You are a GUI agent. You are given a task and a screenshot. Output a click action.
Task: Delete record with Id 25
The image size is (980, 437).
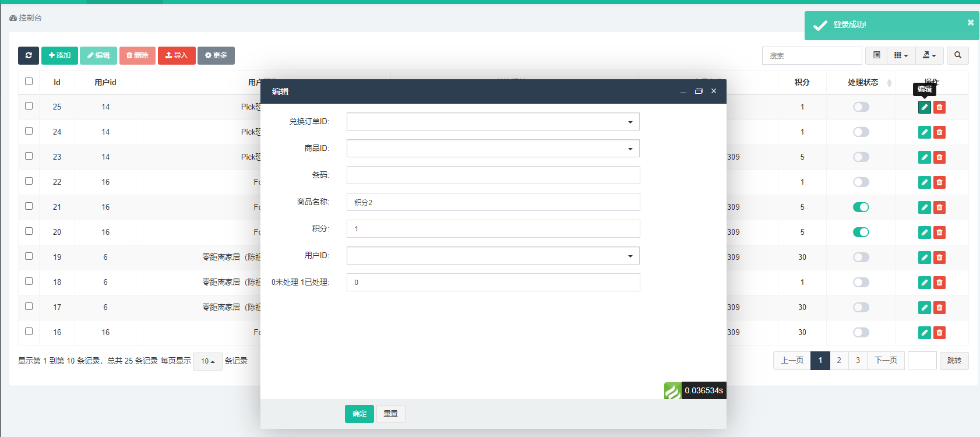point(939,107)
